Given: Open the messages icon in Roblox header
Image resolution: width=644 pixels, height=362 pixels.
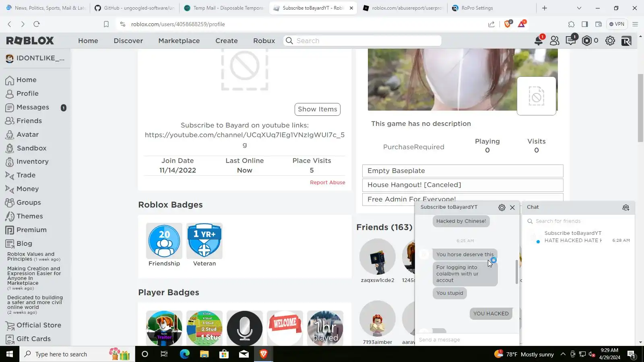Looking at the screenshot, I should 571,41.
